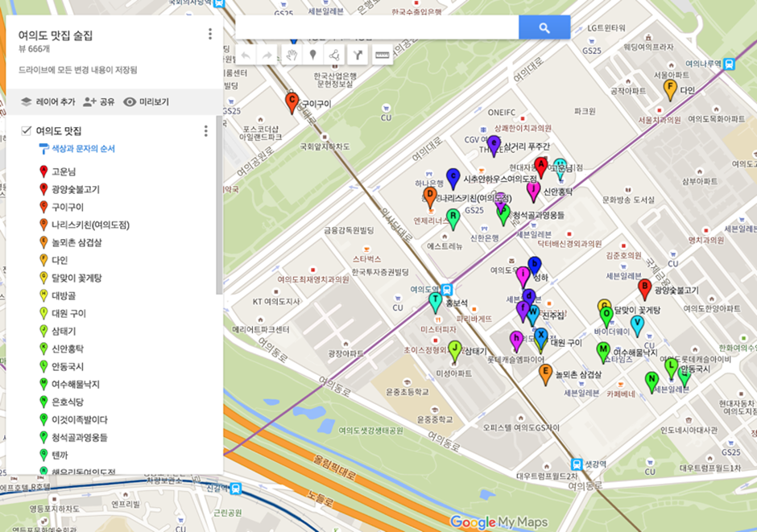Click magenta pin j at 신안홍탁
The width and height of the screenshot is (757, 532).
[x=533, y=191]
